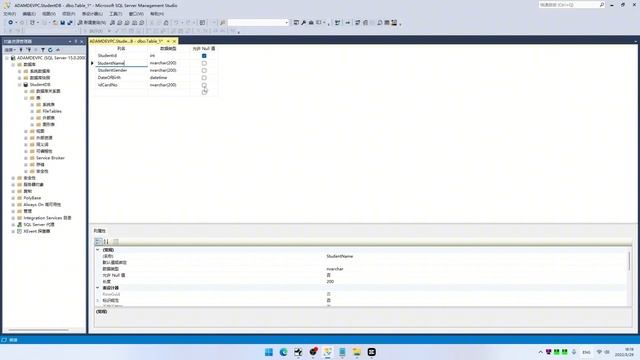Click the StudentGender column name cell
The image size is (640, 360).
(x=122, y=70)
